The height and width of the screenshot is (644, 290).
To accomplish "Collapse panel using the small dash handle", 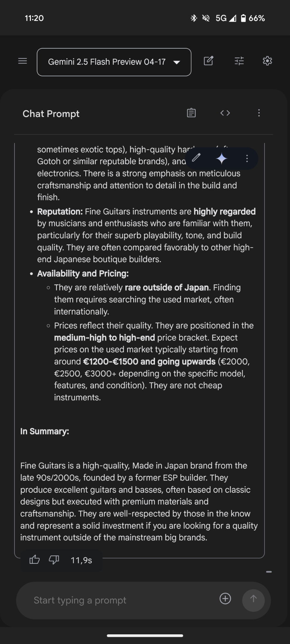I will [269, 572].
